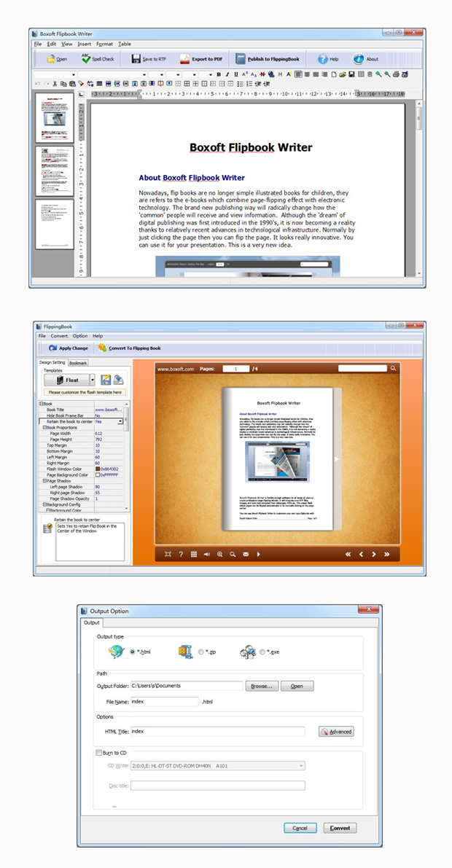
Task: Switch to the Design Setting tab
Action: (52, 363)
